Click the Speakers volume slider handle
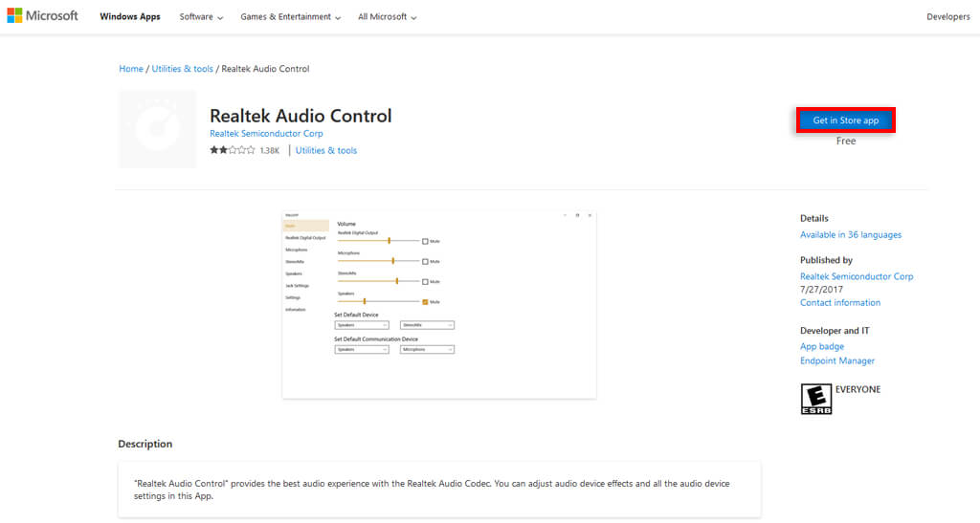This screenshot has width=980, height=523. coord(365,301)
